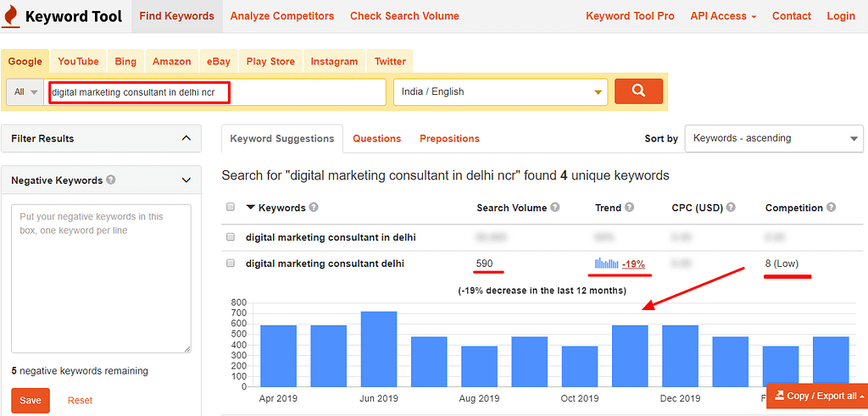Screen dimensions: 868x416
Task: Click help icon beside Search Volume header
Action: (x=554, y=208)
